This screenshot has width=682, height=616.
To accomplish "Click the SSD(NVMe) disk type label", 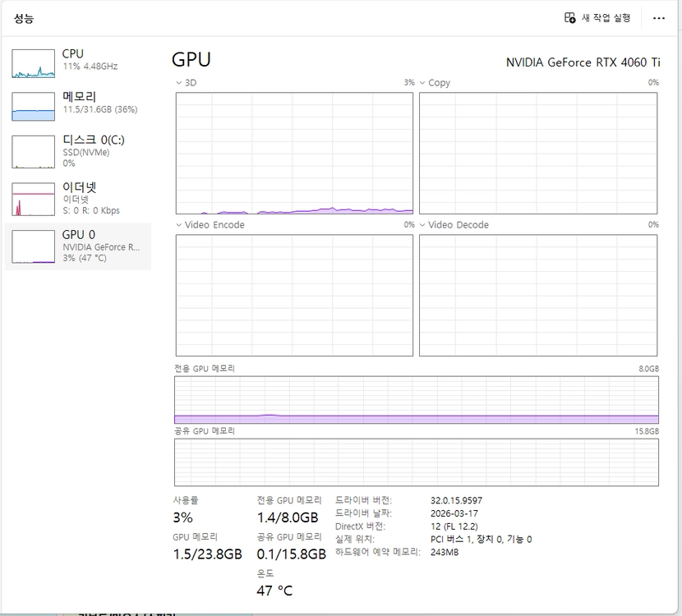I will tap(86, 152).
